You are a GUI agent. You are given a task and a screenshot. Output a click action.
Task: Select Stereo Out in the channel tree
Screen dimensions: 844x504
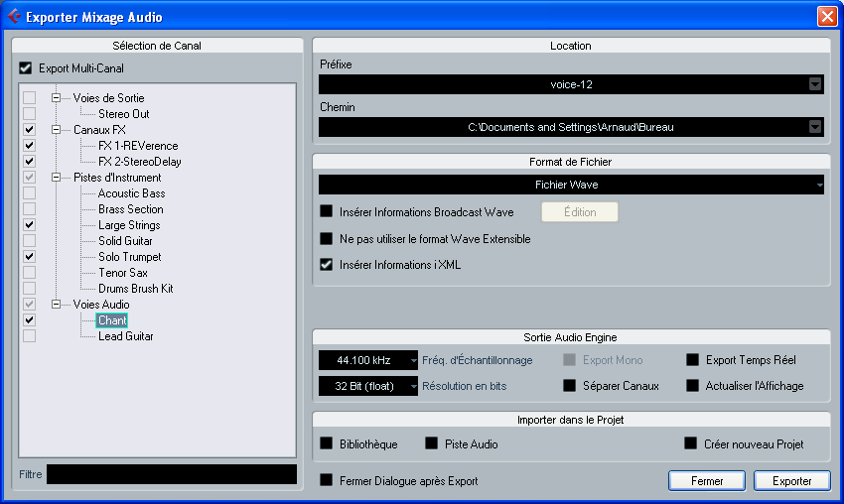click(x=124, y=114)
